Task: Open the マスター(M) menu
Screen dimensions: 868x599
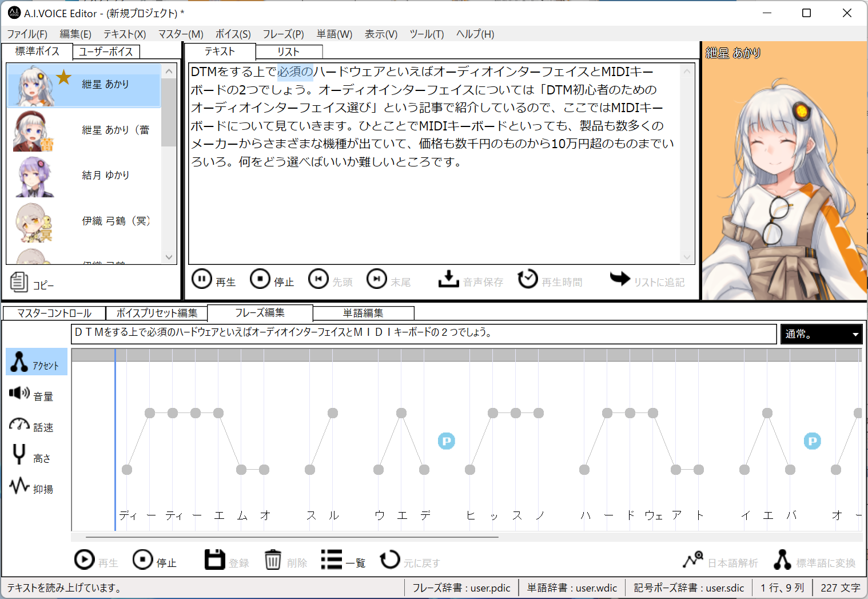Action: point(181,34)
